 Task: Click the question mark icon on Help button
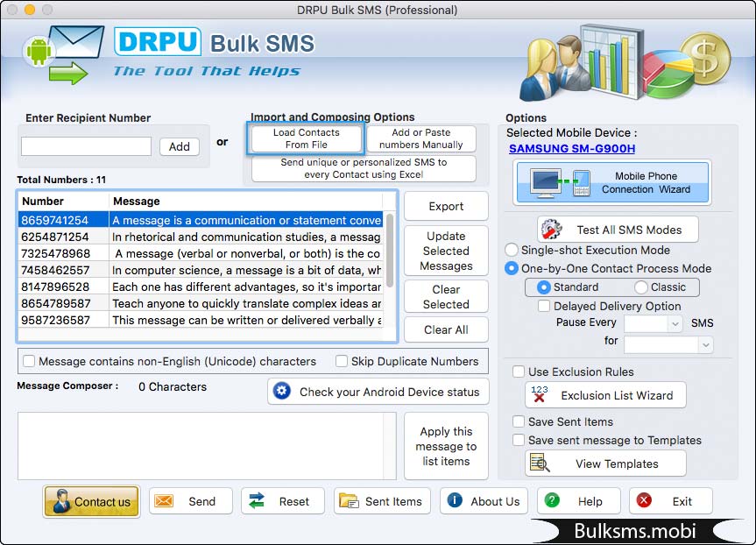[x=552, y=500]
